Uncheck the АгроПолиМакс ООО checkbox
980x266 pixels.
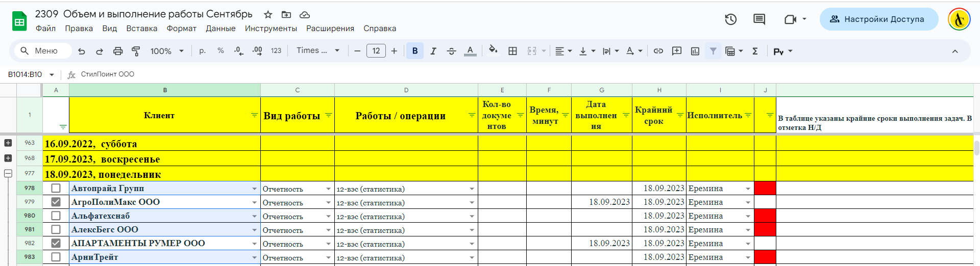[56, 202]
